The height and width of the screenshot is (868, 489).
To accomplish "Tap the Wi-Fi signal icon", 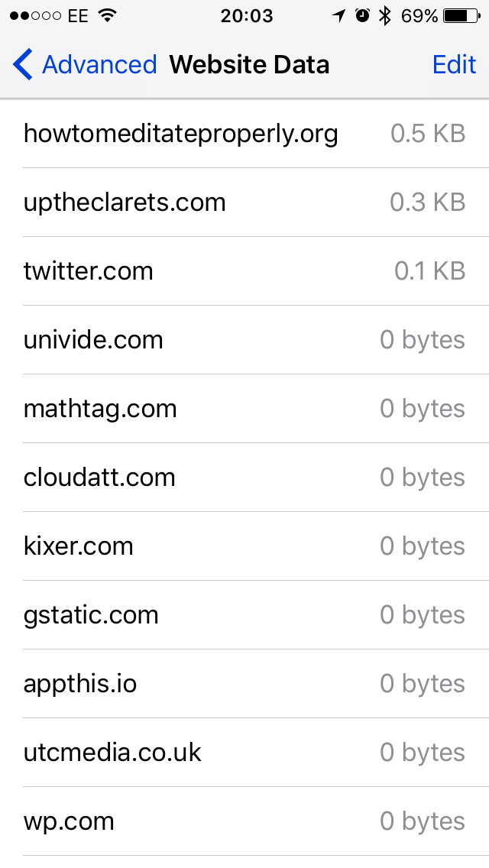I will coord(108,16).
